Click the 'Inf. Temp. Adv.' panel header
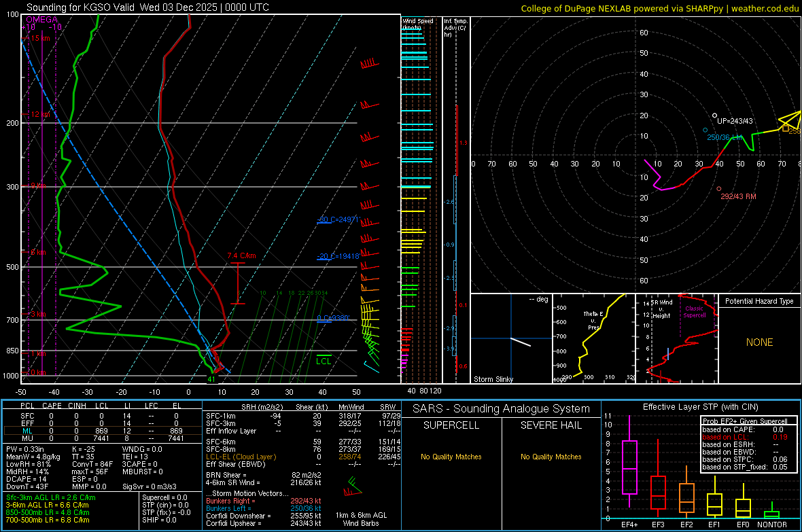The image size is (802, 532). tap(455, 28)
